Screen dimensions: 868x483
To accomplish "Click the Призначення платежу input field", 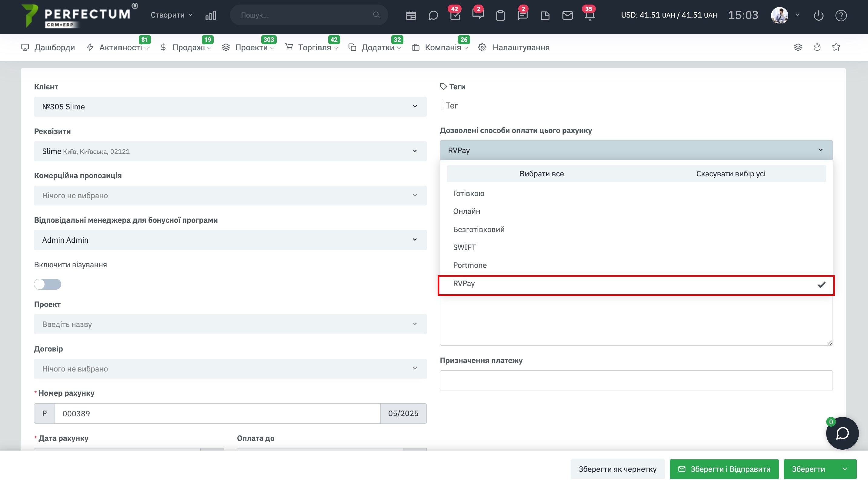I will tap(636, 381).
